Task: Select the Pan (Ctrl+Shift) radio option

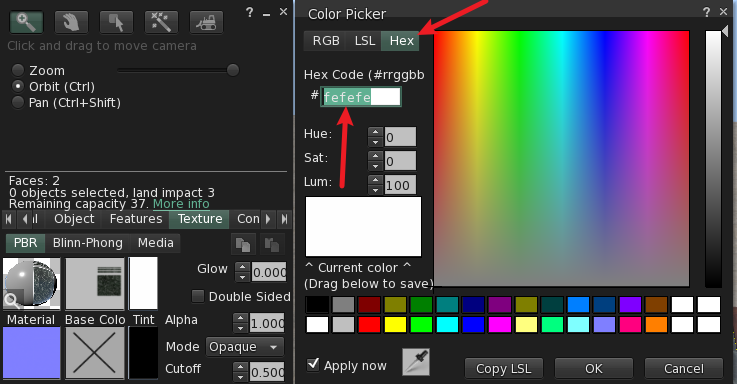Action: 18,102
